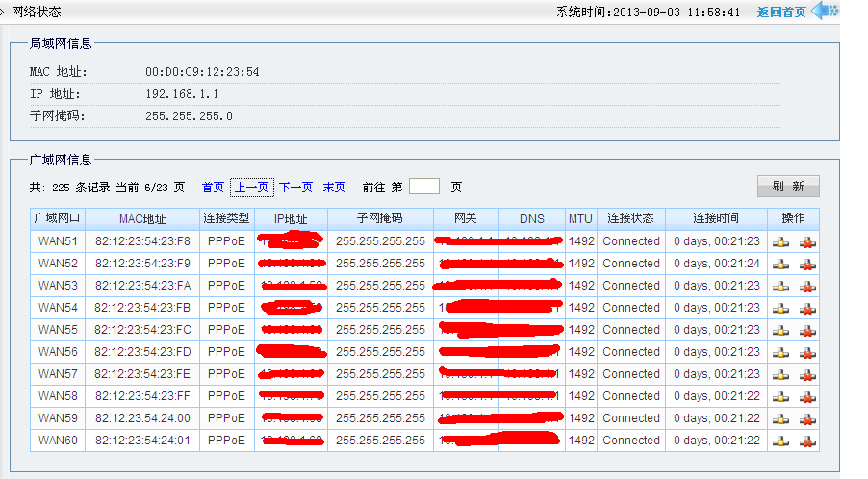Go to 首页 first page link
This screenshot has width=868, height=479.
(x=213, y=188)
